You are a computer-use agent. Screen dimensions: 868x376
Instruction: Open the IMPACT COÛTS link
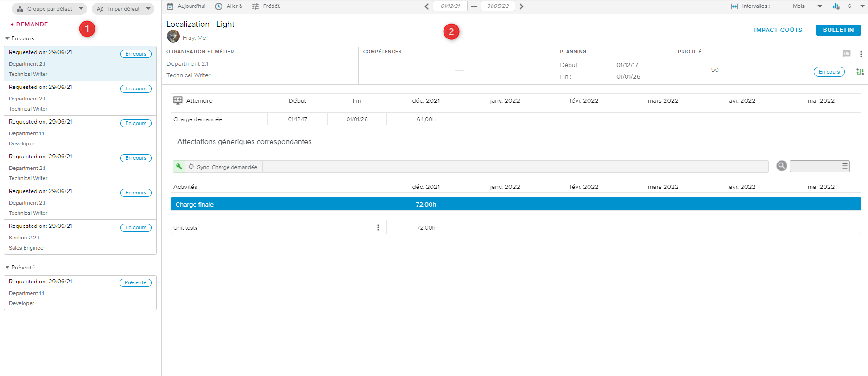tap(778, 30)
